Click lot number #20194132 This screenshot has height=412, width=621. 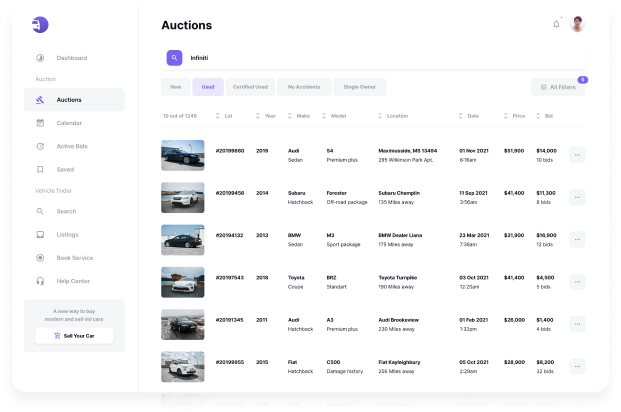229,235
